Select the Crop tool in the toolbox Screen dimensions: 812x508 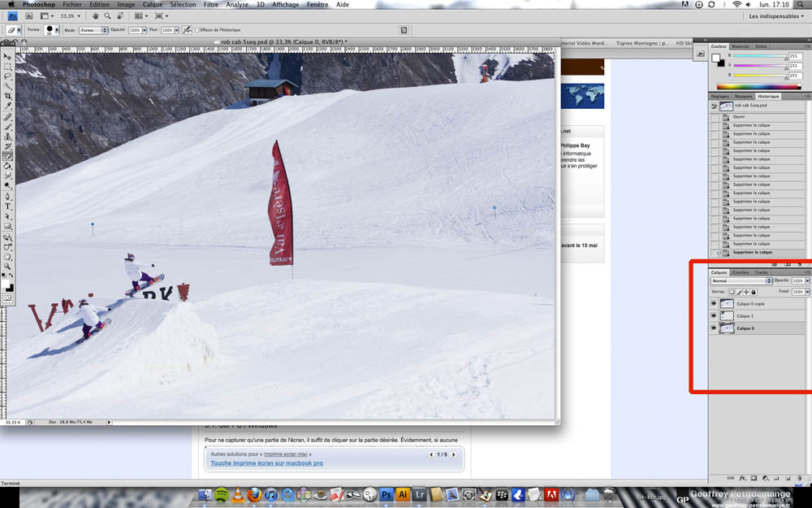tap(7, 97)
